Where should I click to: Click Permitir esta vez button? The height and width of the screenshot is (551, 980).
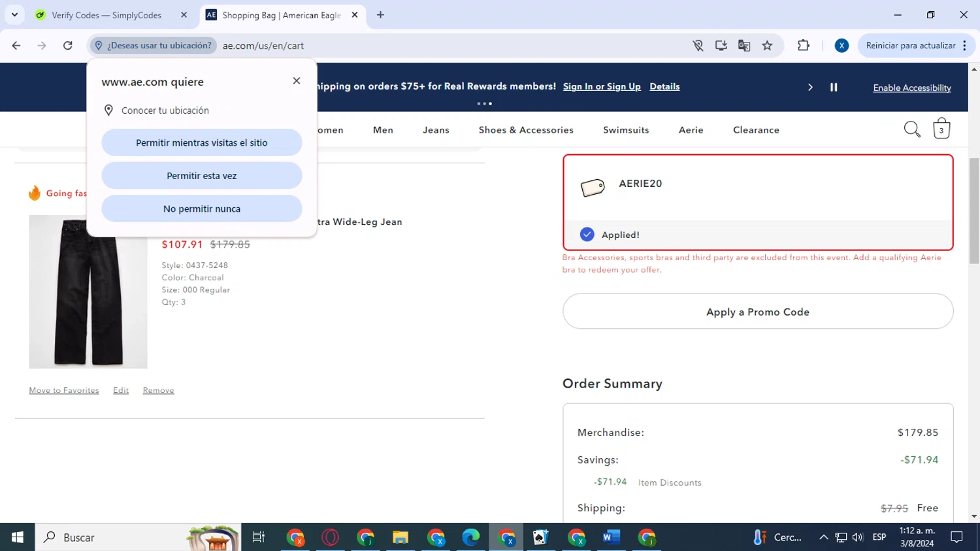point(202,176)
